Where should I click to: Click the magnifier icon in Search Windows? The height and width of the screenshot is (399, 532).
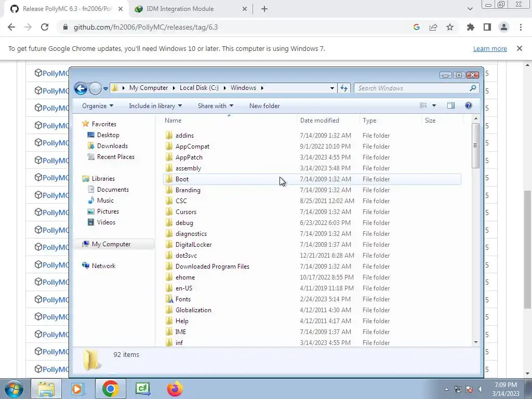[x=473, y=88]
